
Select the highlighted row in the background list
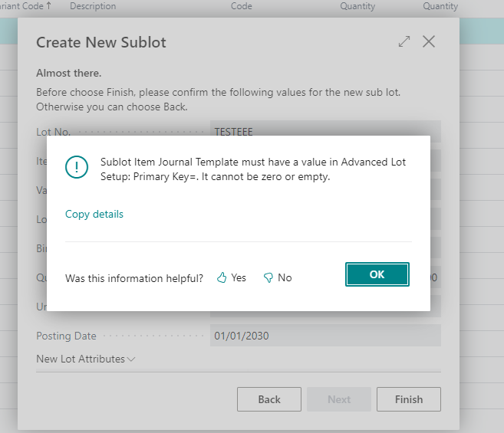(480, 31)
